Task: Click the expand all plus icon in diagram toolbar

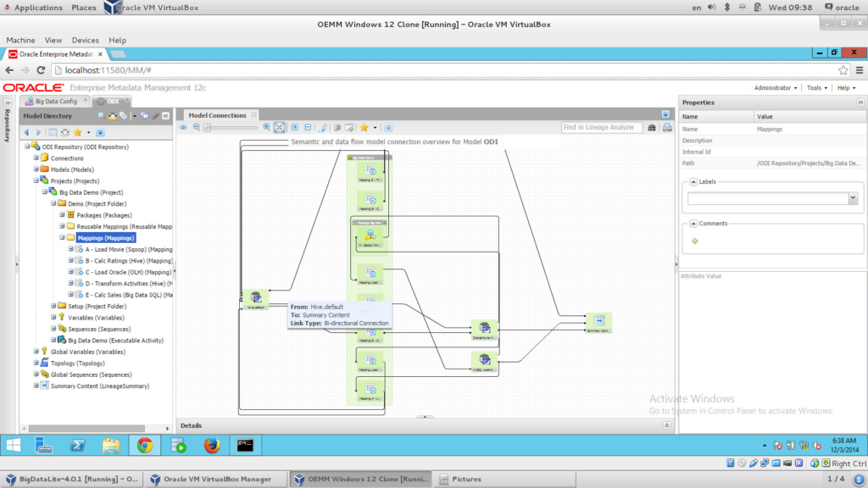Action: click(x=295, y=128)
